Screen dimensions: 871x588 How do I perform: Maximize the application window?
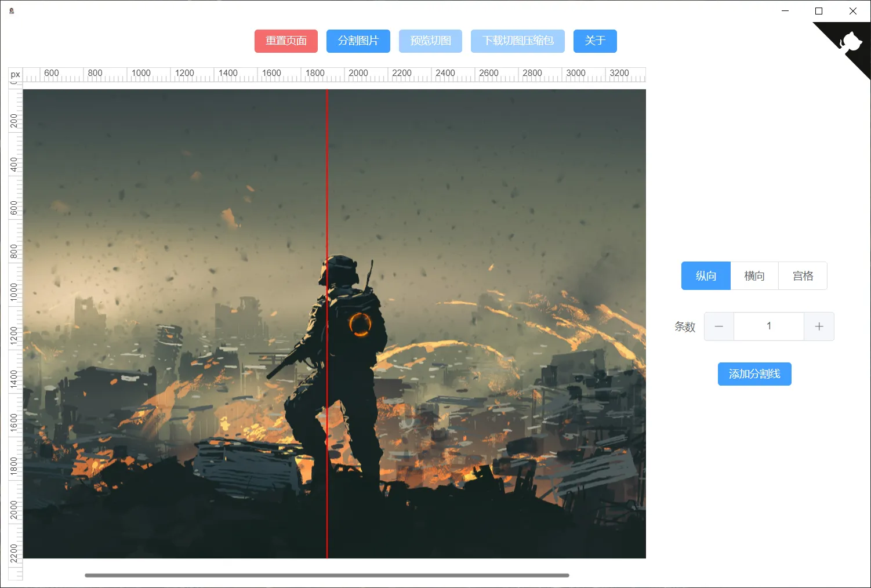click(x=819, y=11)
